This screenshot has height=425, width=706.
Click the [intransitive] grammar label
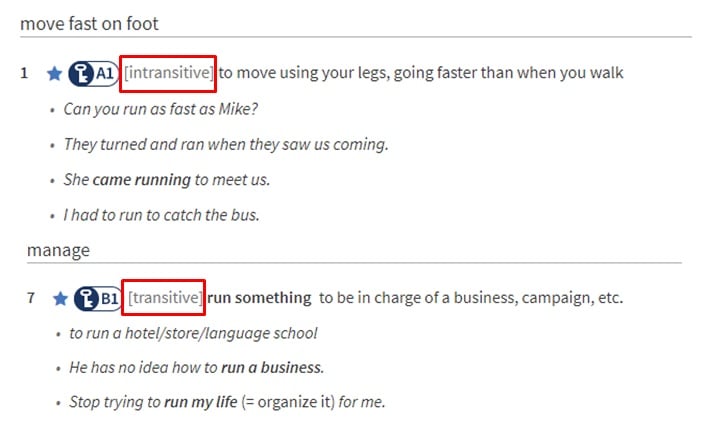[168, 72]
